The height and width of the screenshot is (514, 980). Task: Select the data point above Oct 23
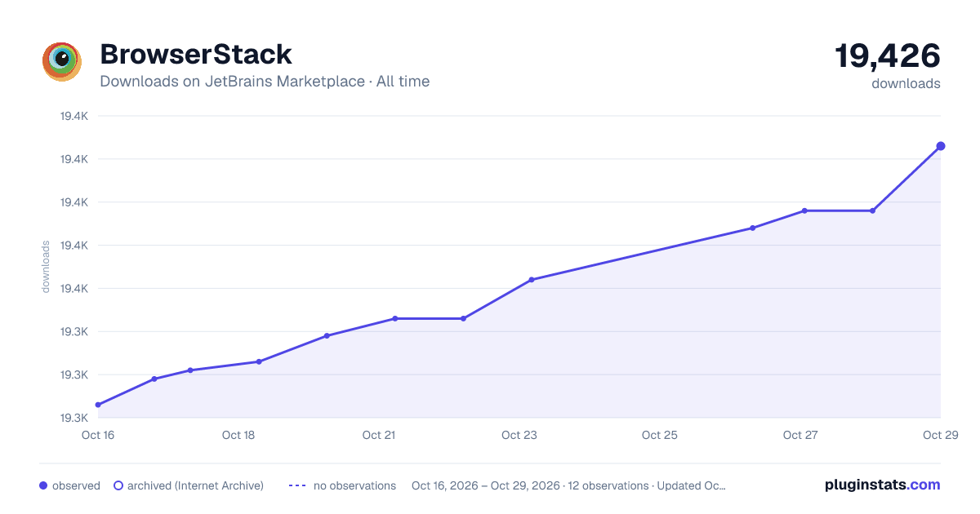pos(532,280)
